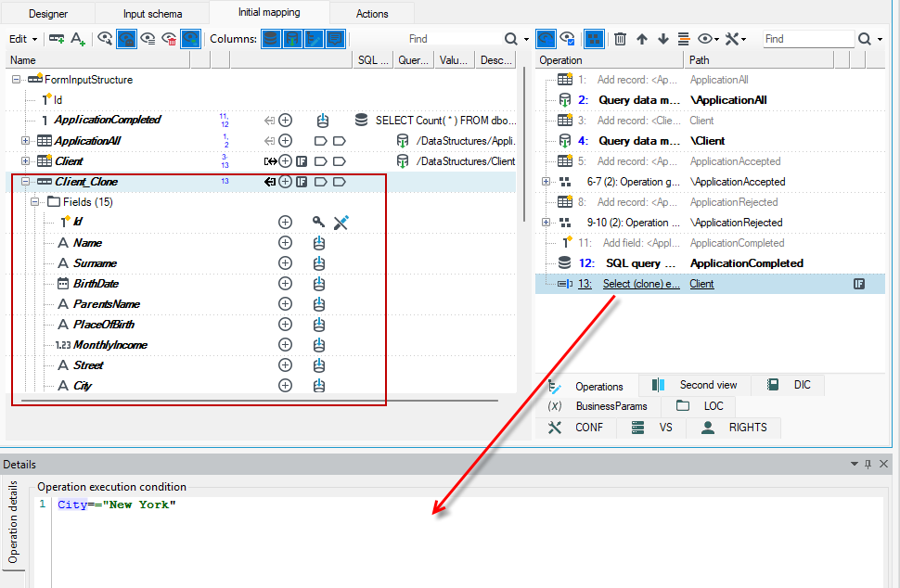Open the Edit dropdown menu

[23, 38]
